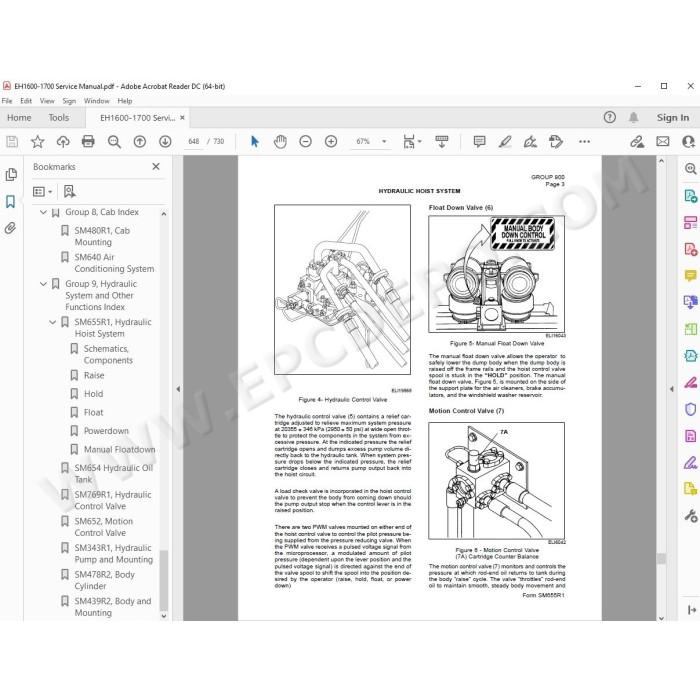Click the page number input field
Screen dimensions: 700x700
(193, 142)
